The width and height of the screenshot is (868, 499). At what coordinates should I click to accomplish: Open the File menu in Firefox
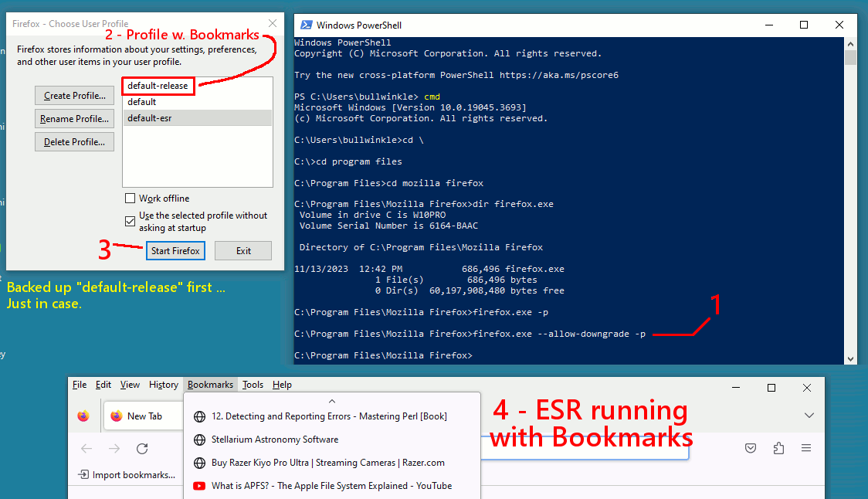click(80, 385)
